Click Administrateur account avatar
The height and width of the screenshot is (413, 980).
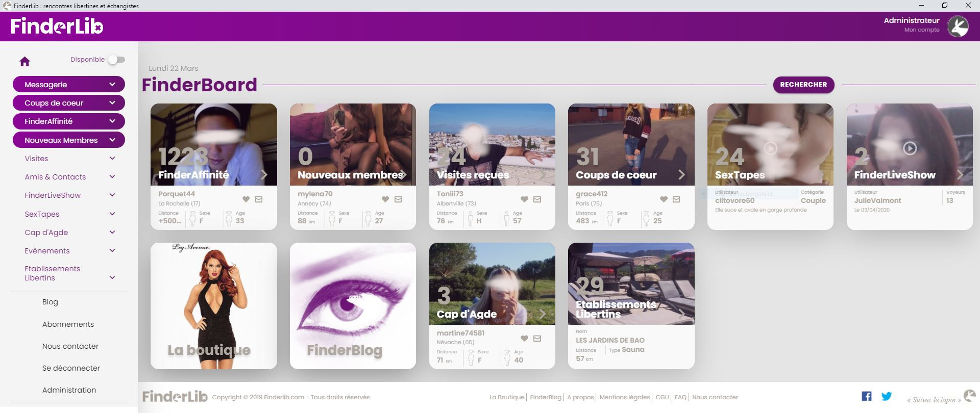(958, 27)
